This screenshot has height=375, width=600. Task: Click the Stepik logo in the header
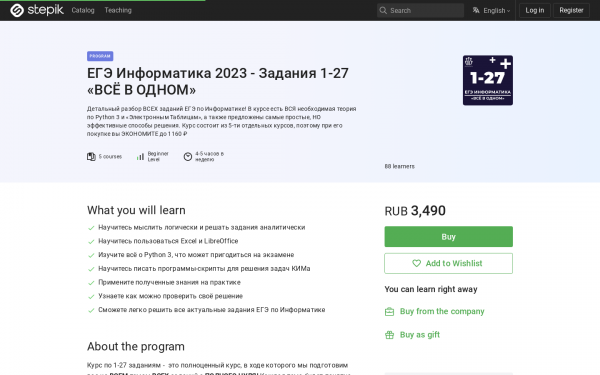pyautogui.click(x=37, y=10)
